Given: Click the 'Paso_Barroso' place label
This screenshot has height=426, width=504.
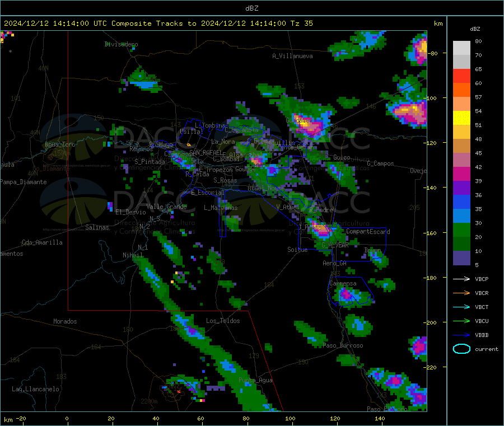Looking at the screenshot, I should point(343,345).
